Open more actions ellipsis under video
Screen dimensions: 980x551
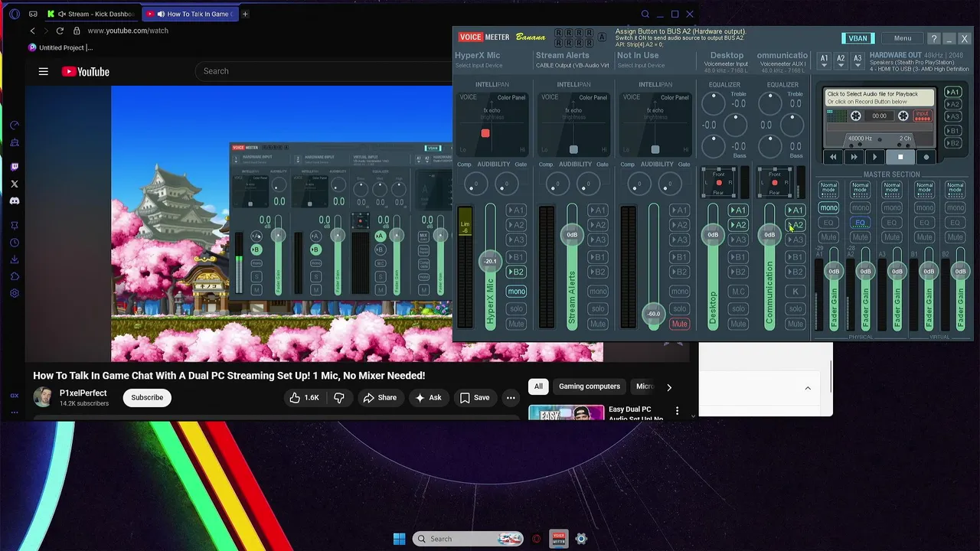(x=511, y=398)
